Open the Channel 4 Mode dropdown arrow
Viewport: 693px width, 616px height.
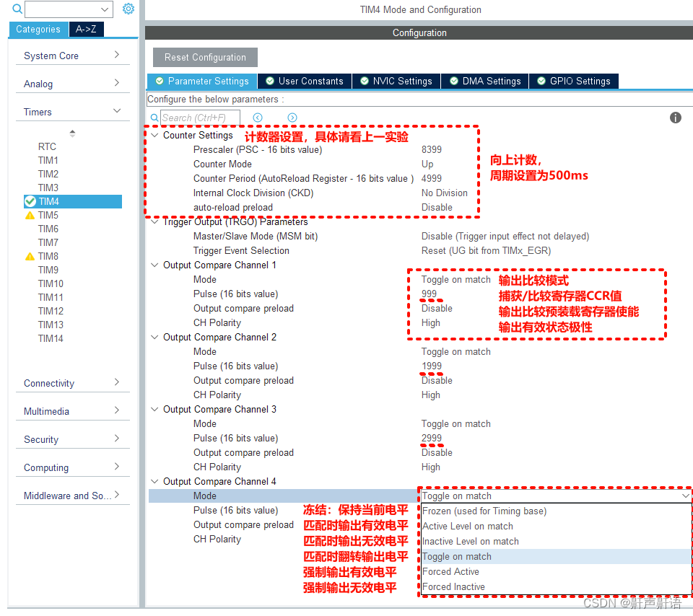click(x=685, y=496)
